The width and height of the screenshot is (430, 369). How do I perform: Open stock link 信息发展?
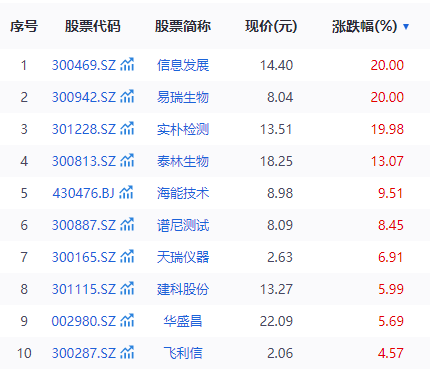point(183,65)
